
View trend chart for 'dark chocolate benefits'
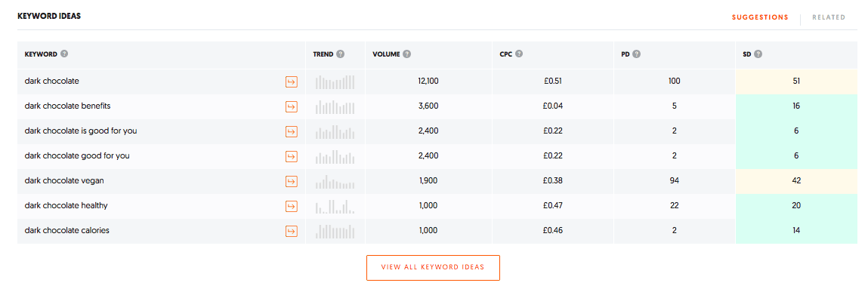[x=335, y=106]
